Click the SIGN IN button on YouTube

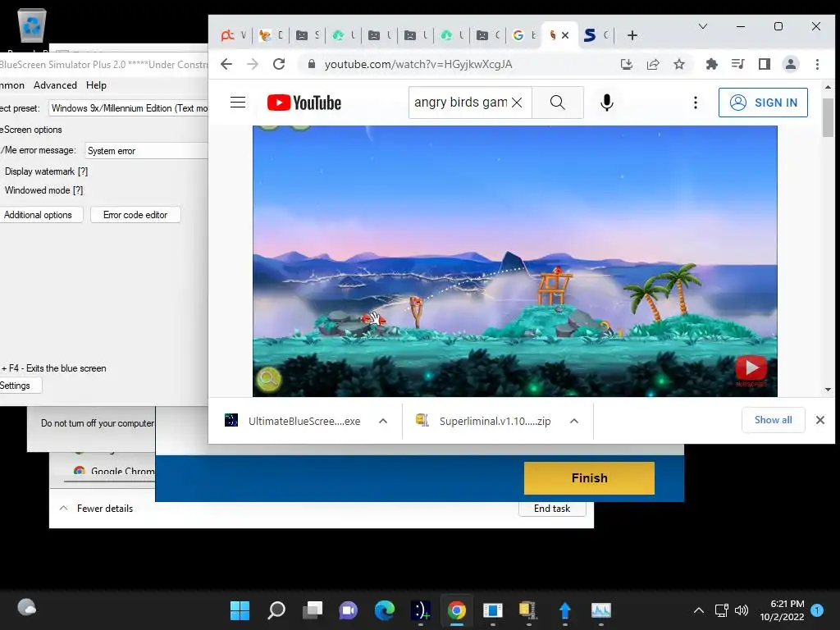tap(763, 103)
